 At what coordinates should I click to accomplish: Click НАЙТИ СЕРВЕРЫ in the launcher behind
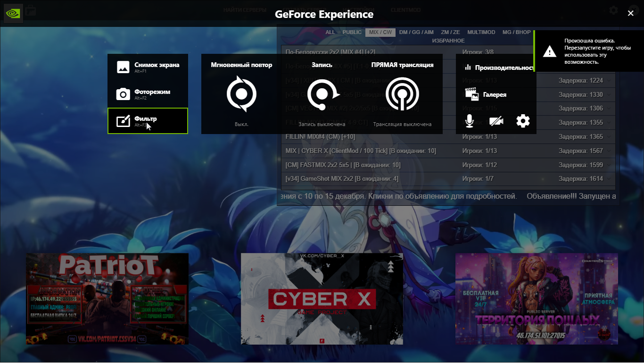click(x=245, y=10)
